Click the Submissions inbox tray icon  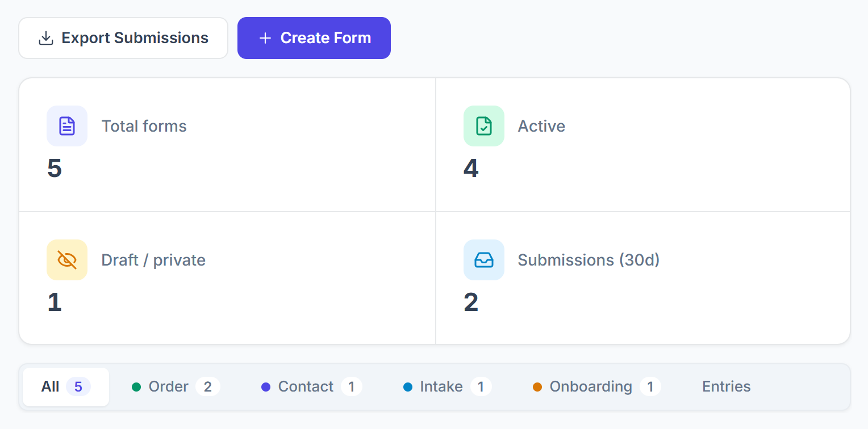[x=484, y=260]
